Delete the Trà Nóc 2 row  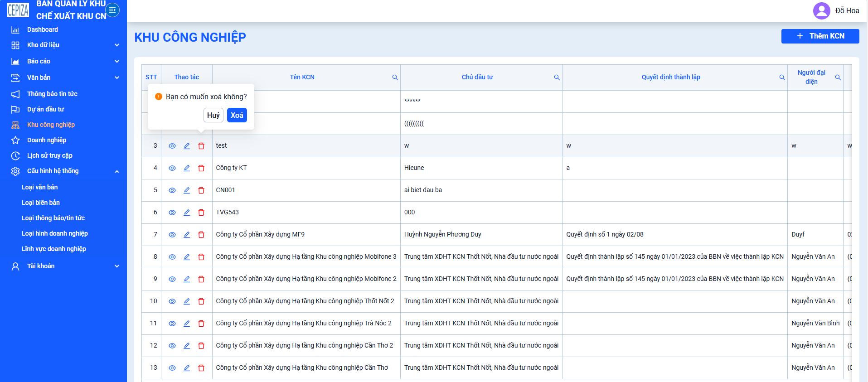[201, 324]
